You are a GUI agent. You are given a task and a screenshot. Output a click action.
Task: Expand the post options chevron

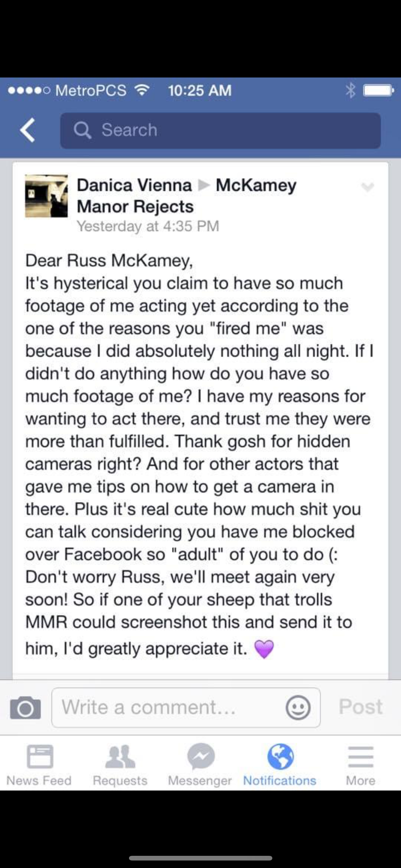click(x=367, y=187)
